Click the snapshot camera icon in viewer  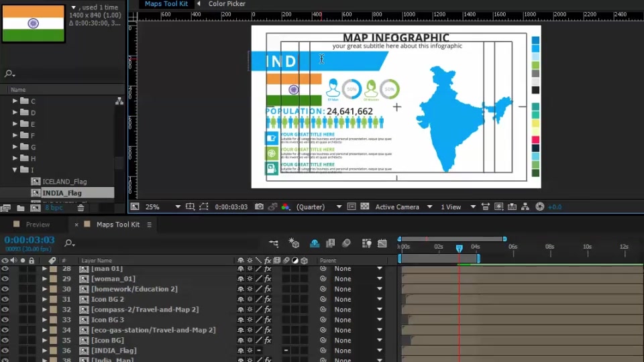259,207
